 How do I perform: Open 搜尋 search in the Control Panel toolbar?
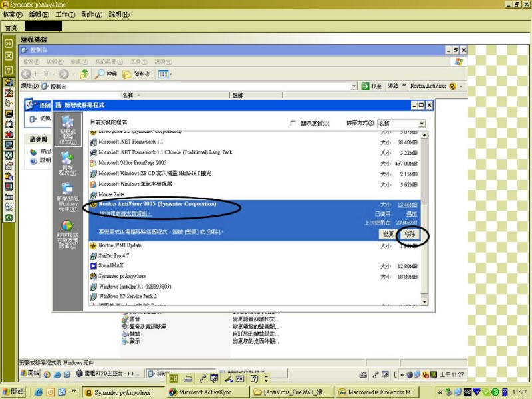(106, 74)
